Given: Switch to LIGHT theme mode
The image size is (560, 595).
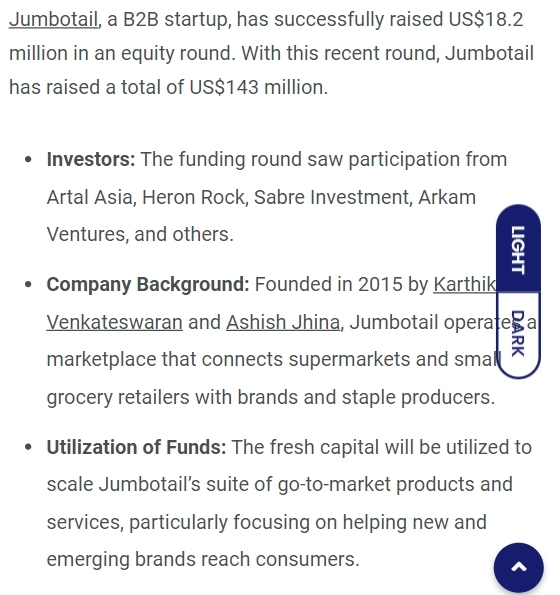Looking at the screenshot, I should [x=518, y=249].
